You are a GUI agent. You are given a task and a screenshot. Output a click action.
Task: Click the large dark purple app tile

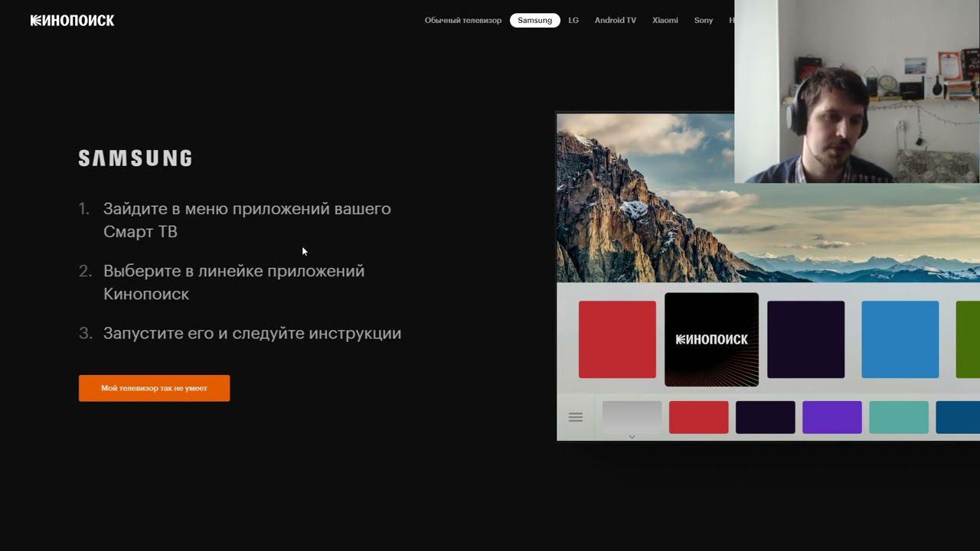tap(806, 339)
